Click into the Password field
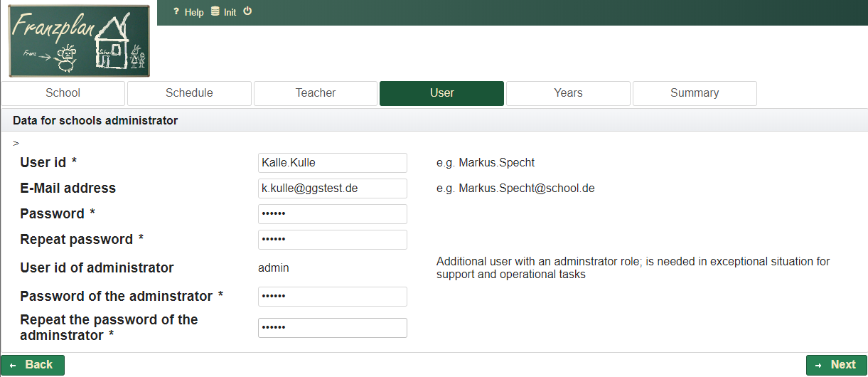 (x=332, y=214)
